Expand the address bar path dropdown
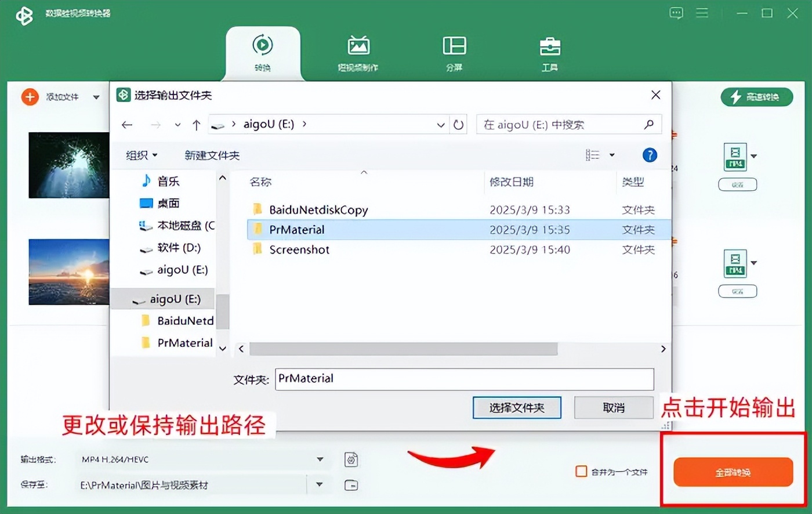Screen dimensions: 812x514 pos(441,124)
